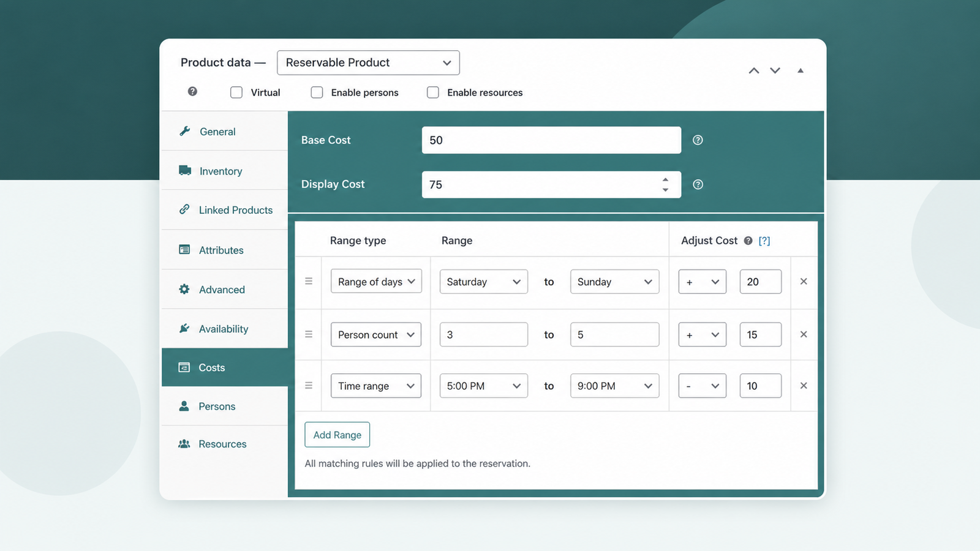Screen dimensions: 980x551
Task: Open the General tab
Action: tap(225, 131)
